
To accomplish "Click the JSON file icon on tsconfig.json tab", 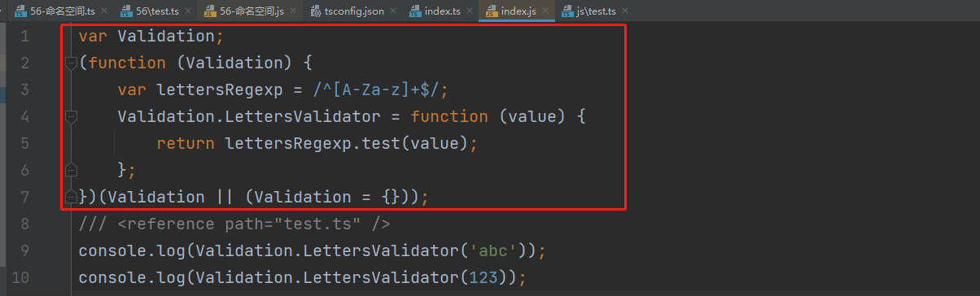I will tap(314, 11).
